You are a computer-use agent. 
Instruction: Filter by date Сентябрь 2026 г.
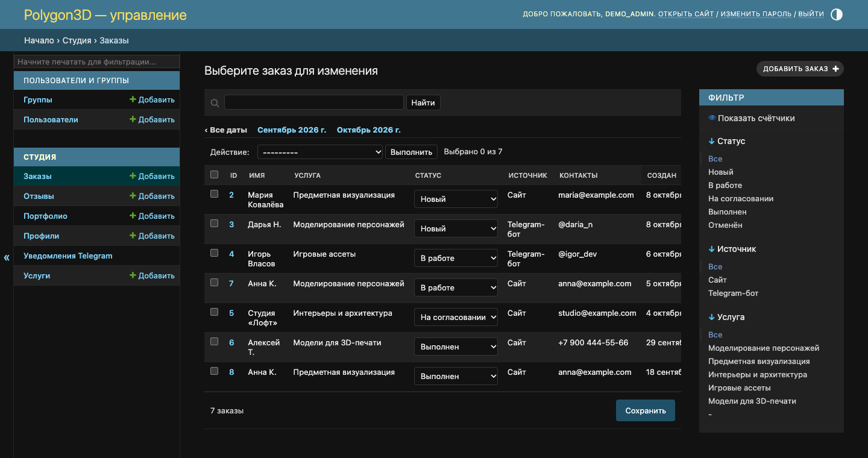[292, 130]
